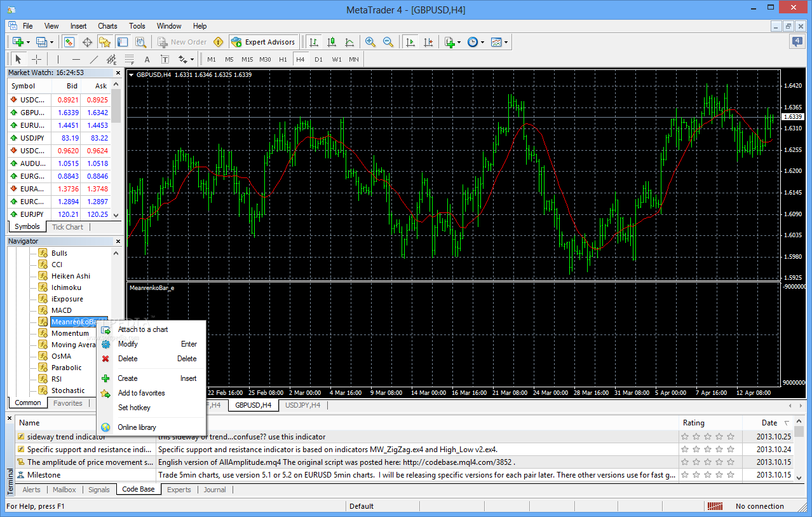Open the Profiles toolbar icon
Viewport: 812px width, 517px height.
42,42
